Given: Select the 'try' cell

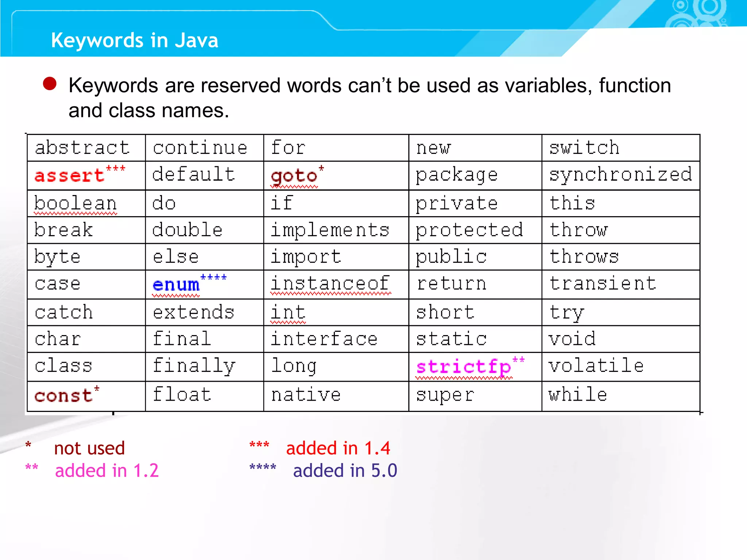Looking at the screenshot, I should tap(621, 312).
